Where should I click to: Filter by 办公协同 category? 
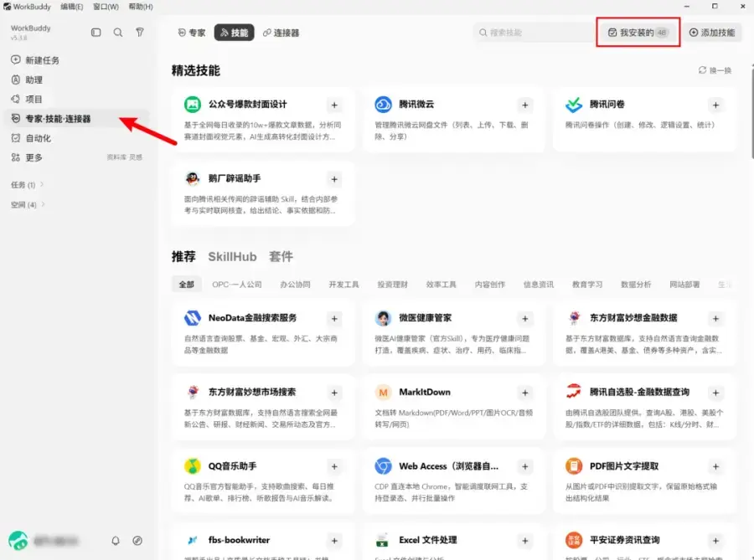[x=295, y=285]
